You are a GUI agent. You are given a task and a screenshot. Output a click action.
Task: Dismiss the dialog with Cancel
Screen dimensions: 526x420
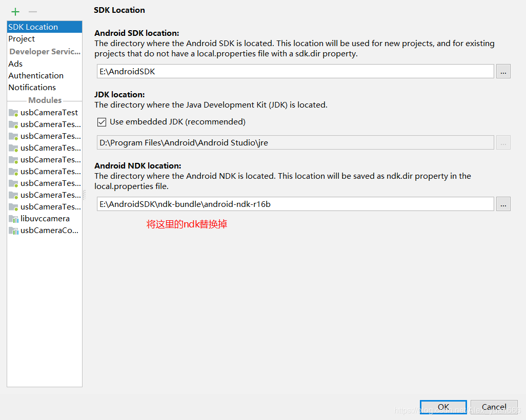[493, 407]
